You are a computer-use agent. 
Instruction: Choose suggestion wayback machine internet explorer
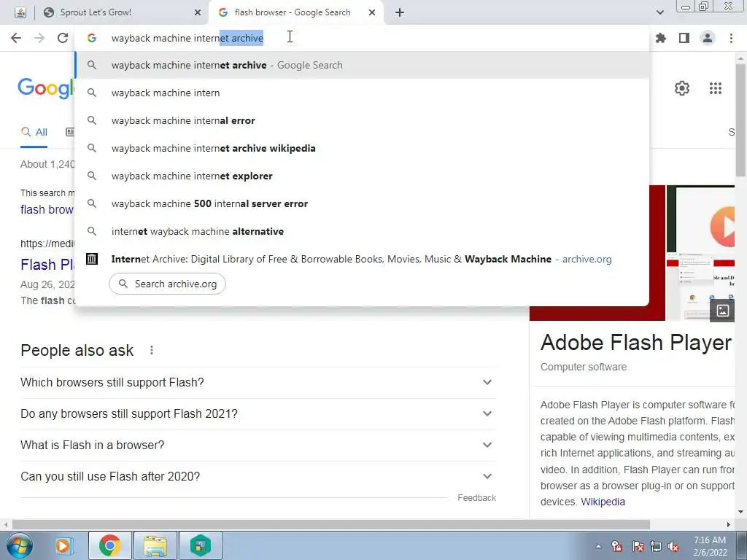(x=362, y=176)
